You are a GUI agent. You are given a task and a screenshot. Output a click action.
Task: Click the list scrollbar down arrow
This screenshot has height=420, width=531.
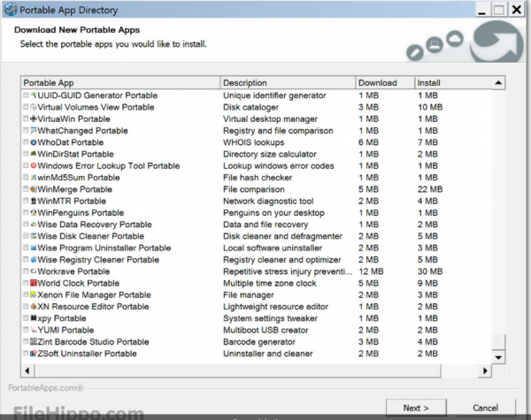(498, 356)
